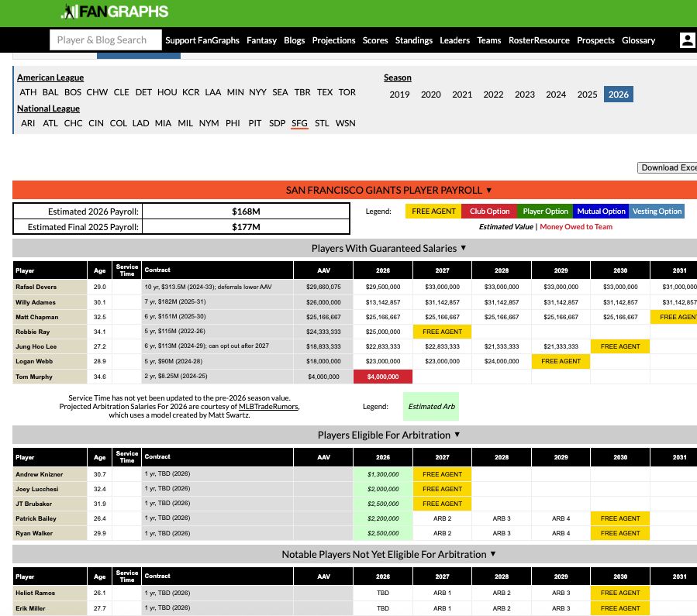Image resolution: width=697 pixels, height=616 pixels.
Task: Click the FanGraphs logo
Action: point(115,12)
